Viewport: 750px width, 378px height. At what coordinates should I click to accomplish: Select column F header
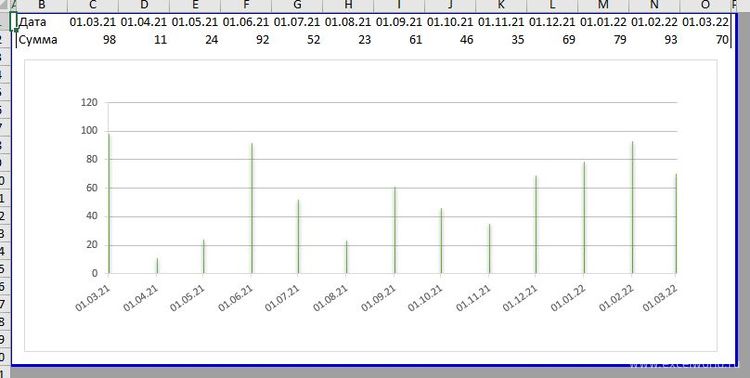246,5
